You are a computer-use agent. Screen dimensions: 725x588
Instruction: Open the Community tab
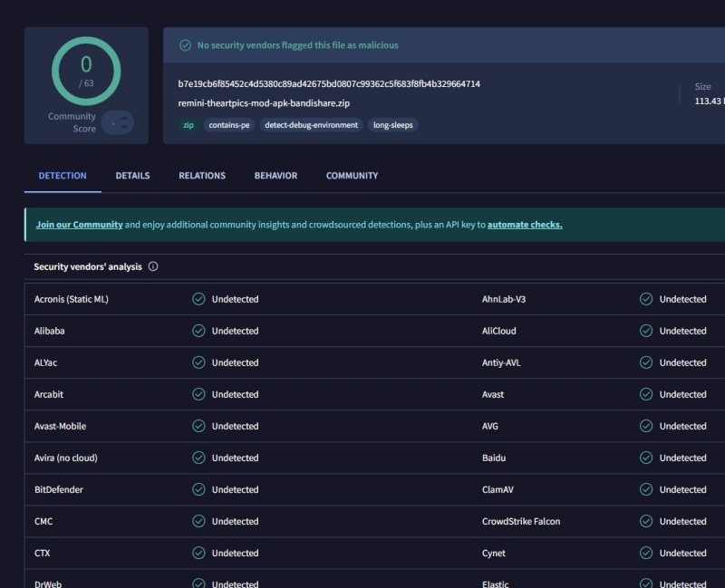352,176
